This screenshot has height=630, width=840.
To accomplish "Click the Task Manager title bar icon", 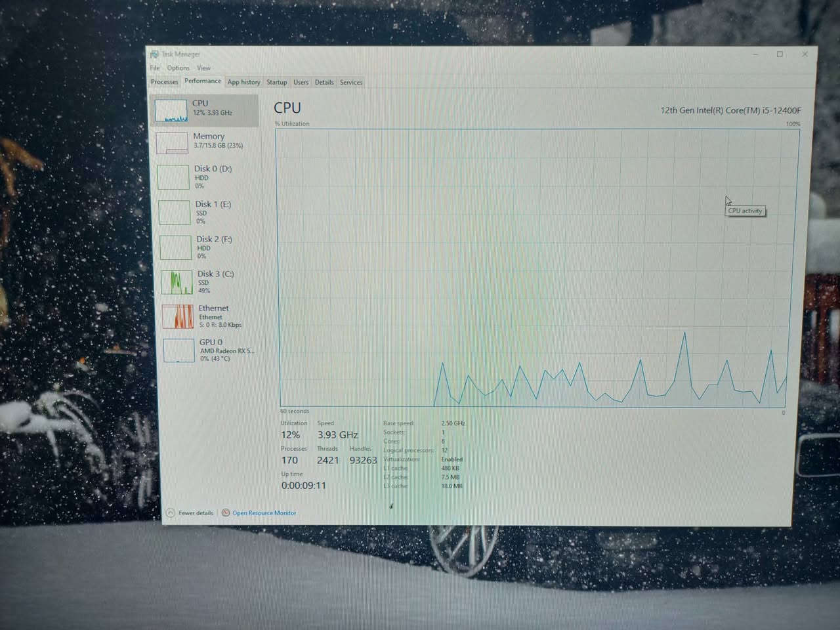I will [x=154, y=54].
